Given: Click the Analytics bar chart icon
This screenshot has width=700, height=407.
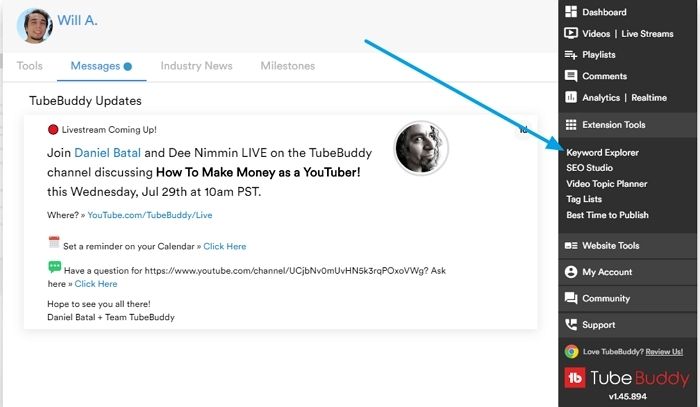Looking at the screenshot, I should pyautogui.click(x=571, y=97).
